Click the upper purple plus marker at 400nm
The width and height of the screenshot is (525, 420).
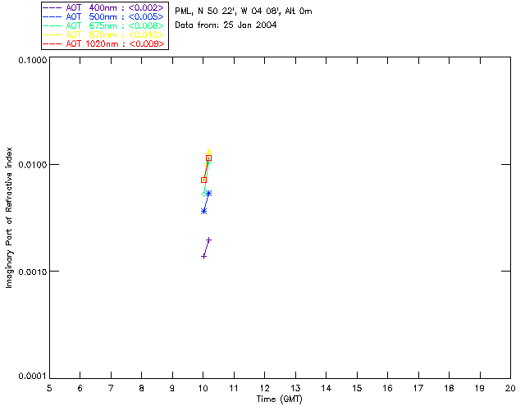pos(209,240)
